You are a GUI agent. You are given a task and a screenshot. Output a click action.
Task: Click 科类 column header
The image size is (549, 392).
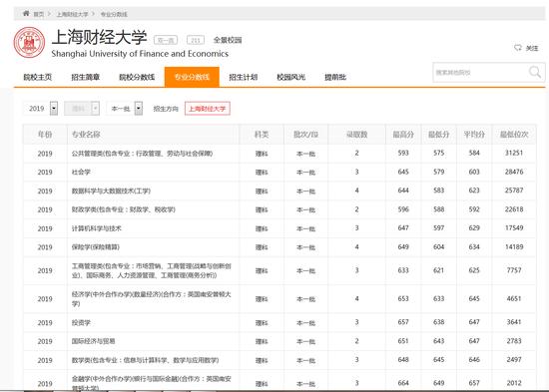262,135
